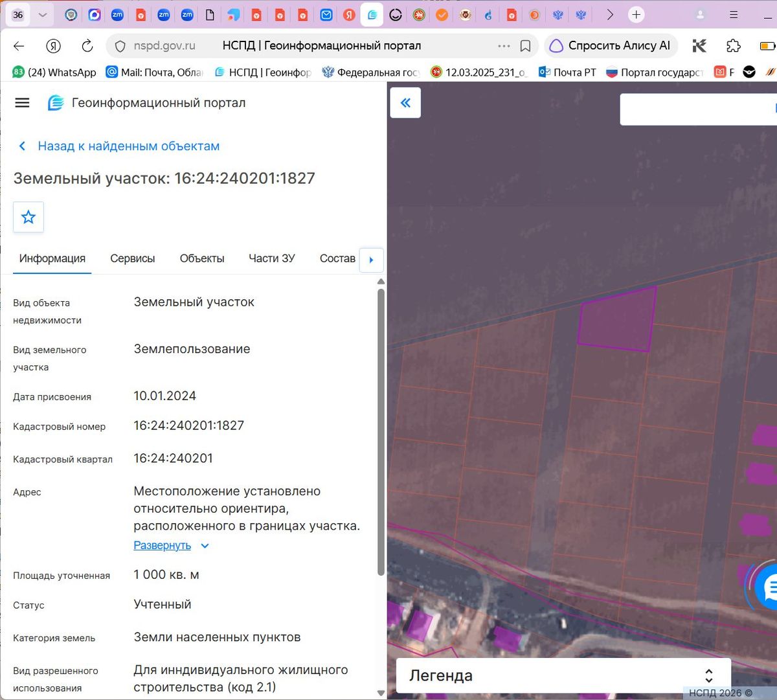This screenshot has width=777, height=700.
Task: Click Землепользование value
Action: [192, 349]
